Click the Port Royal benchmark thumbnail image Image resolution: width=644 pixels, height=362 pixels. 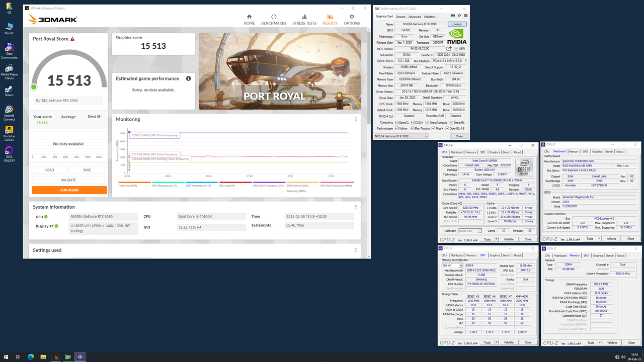tap(280, 71)
